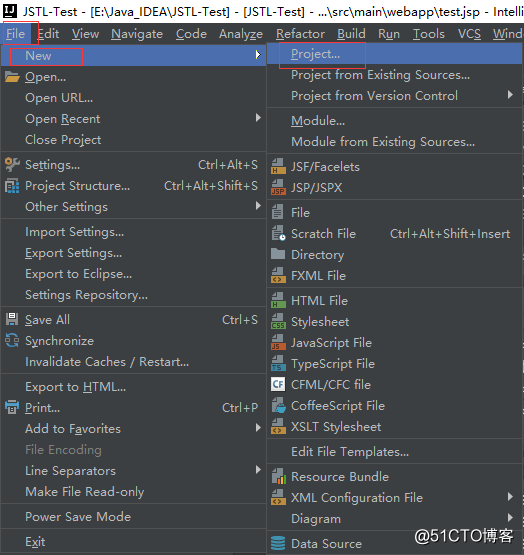Expand the Open Recent submenu arrow

(258, 118)
